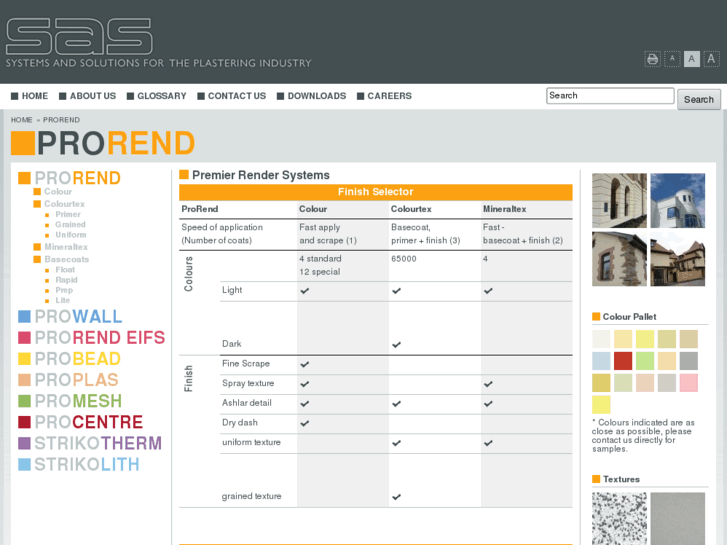Select the largest font size A icon

coord(711,59)
